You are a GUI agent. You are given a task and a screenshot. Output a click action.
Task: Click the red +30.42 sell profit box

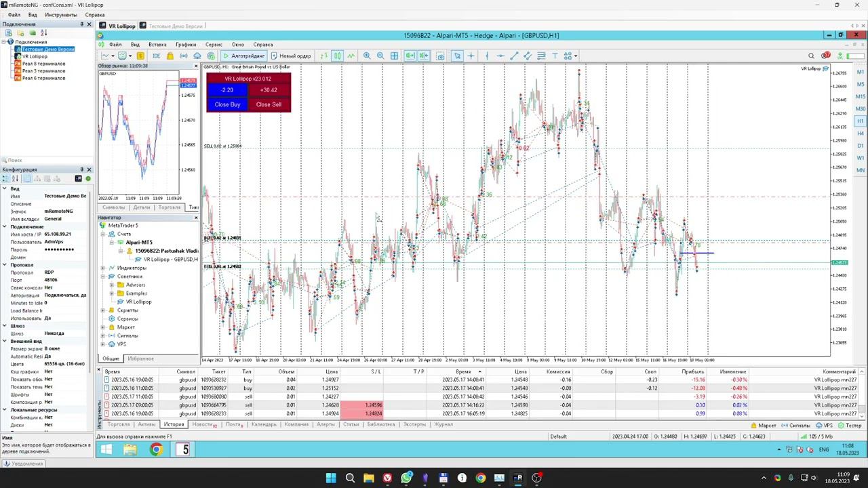tap(269, 90)
